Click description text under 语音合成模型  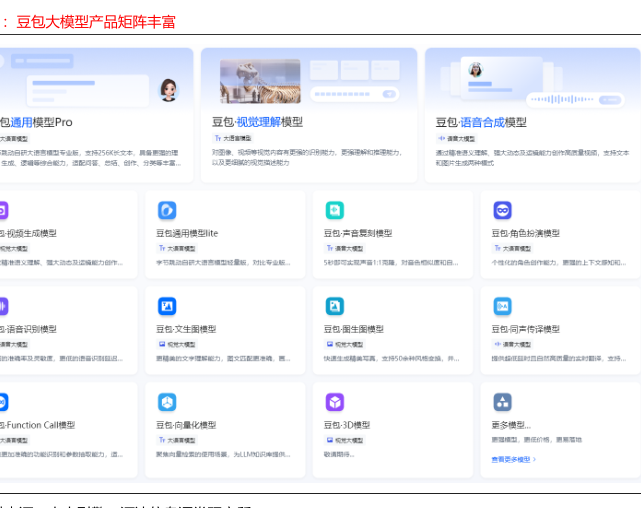pyautogui.click(x=532, y=158)
